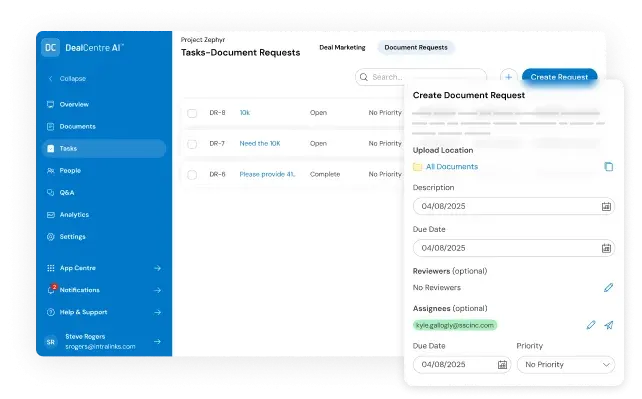
Task: Select the DR-7 request checkbox
Action: pyautogui.click(x=192, y=144)
